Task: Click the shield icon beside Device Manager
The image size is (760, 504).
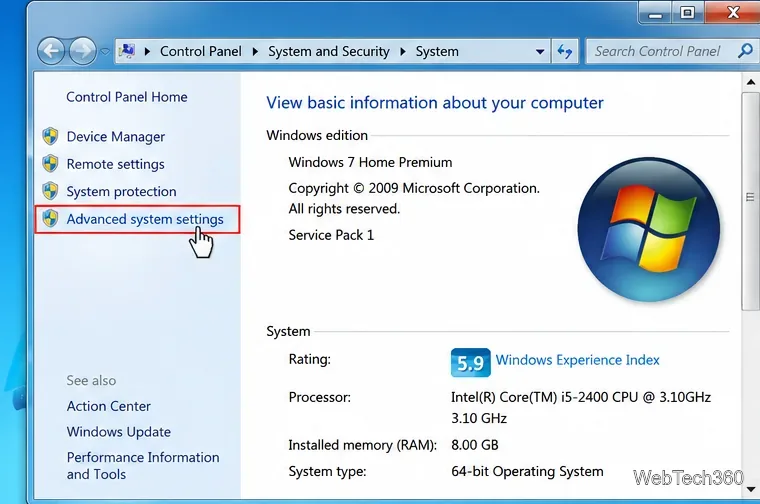Action: coord(50,137)
